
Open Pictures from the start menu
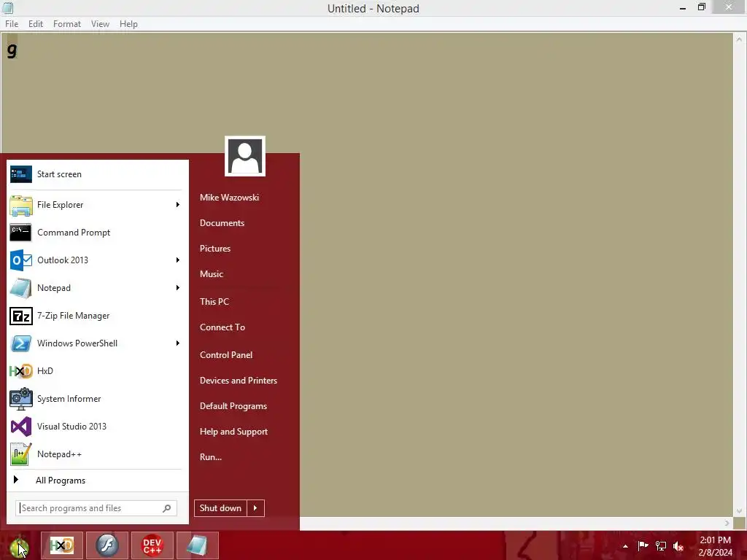[x=215, y=249]
